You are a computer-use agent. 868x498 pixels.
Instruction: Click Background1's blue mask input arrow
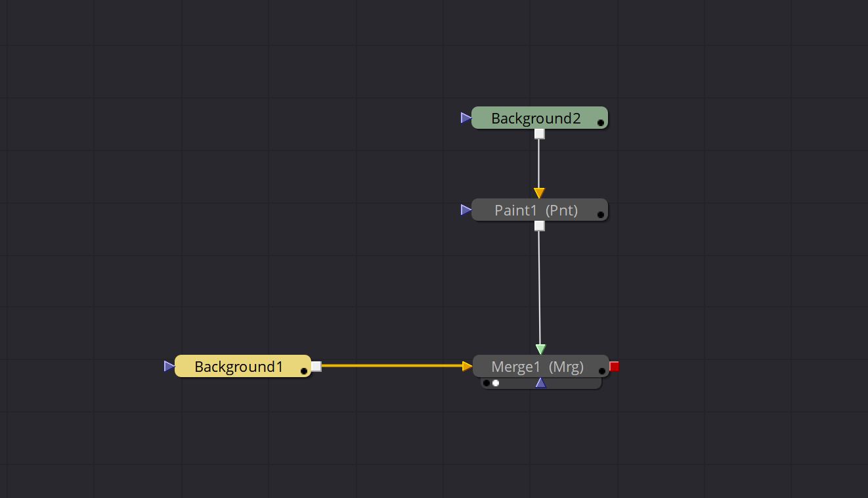pos(169,366)
